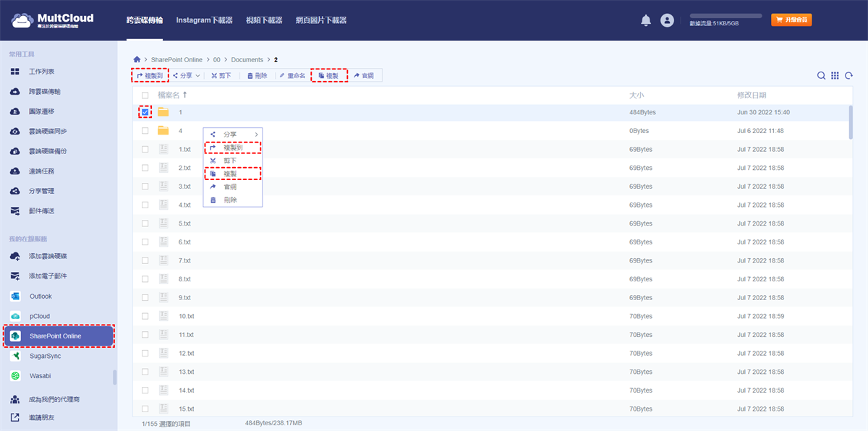Open 團隊遷移 team migration
868x431 pixels.
[41, 111]
